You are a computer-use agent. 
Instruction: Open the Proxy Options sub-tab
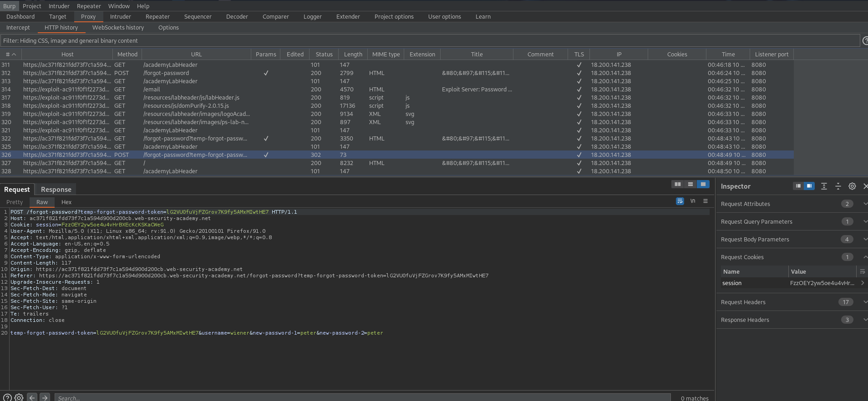(168, 28)
